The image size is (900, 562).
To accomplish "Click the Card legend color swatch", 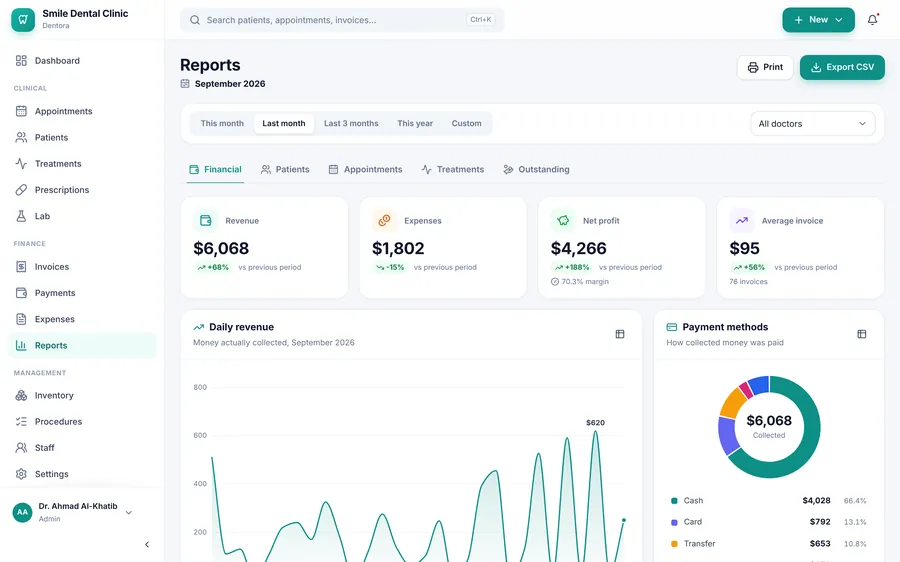I will 674,522.
